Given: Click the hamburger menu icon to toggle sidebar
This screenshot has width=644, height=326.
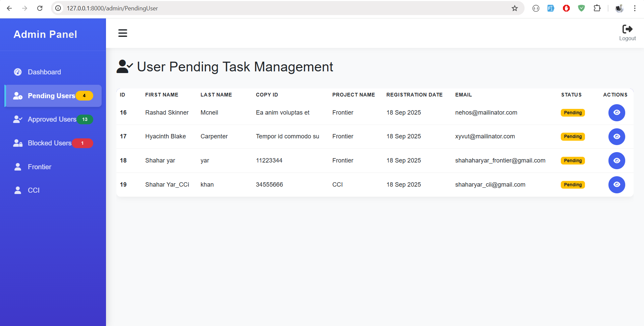Looking at the screenshot, I should (123, 33).
